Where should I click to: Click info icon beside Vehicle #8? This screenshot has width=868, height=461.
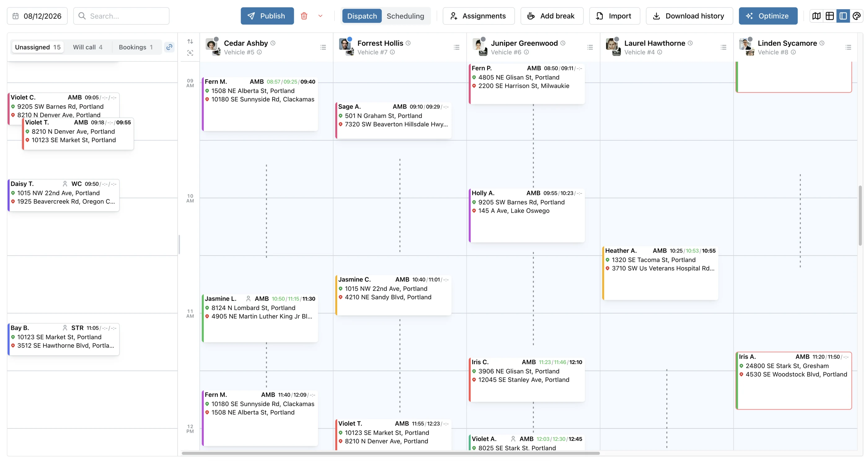[794, 52]
